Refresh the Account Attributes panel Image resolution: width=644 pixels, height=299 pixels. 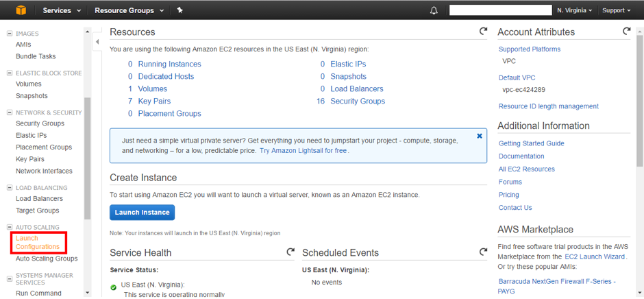(626, 32)
